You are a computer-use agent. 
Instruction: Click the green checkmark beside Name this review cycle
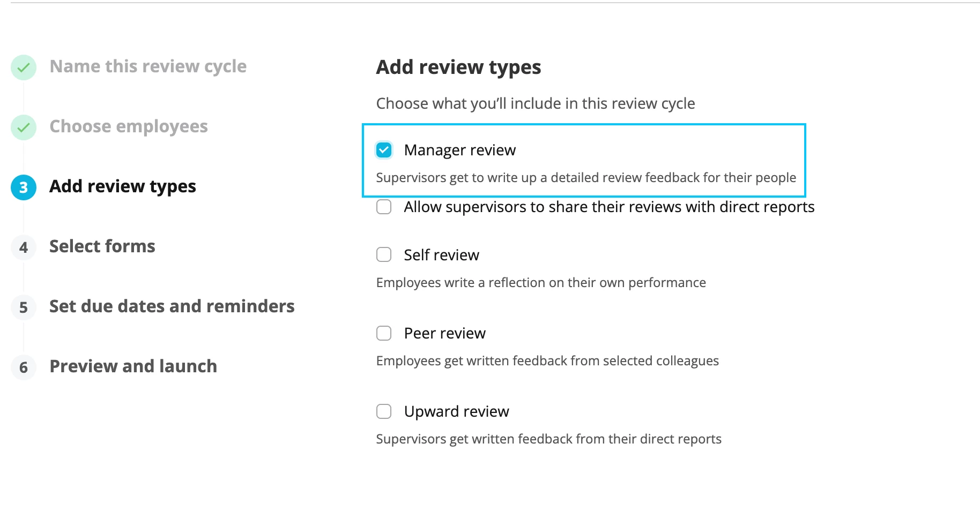tap(24, 67)
